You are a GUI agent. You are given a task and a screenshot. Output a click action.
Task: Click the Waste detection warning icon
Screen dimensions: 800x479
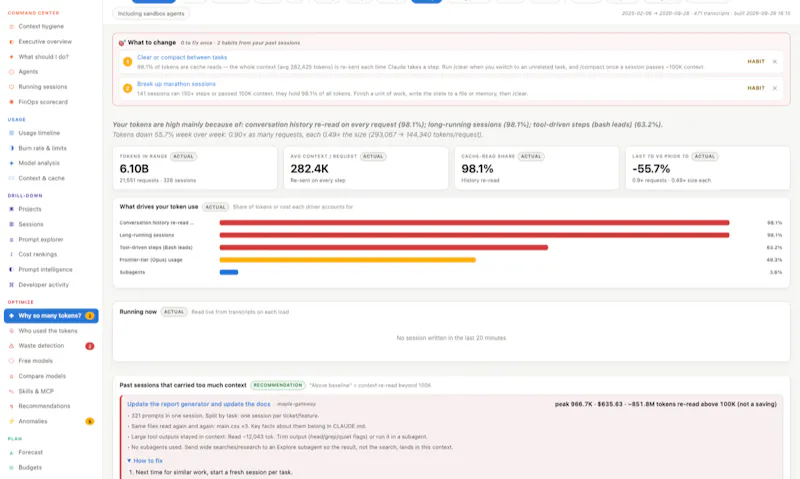[x=11, y=346]
